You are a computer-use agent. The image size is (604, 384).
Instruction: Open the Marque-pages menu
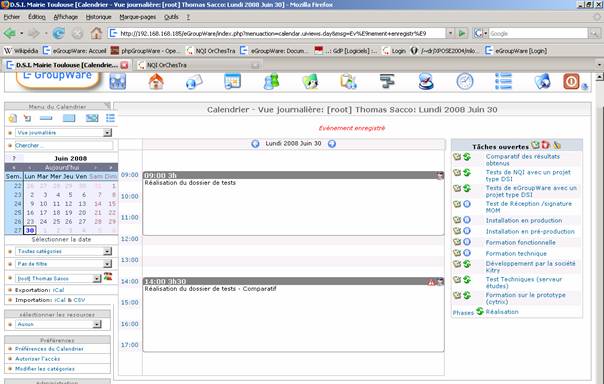click(138, 17)
